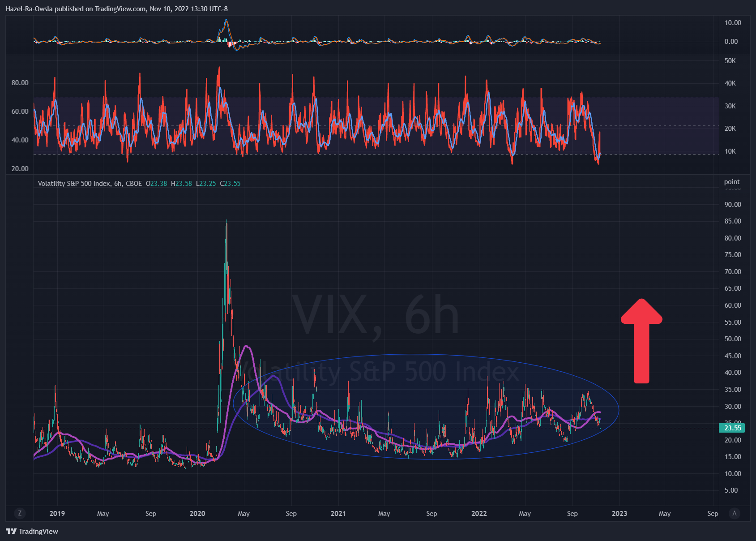Click the green 23.55 current price label
Viewport: 756px width, 541px height.
pyautogui.click(x=732, y=428)
